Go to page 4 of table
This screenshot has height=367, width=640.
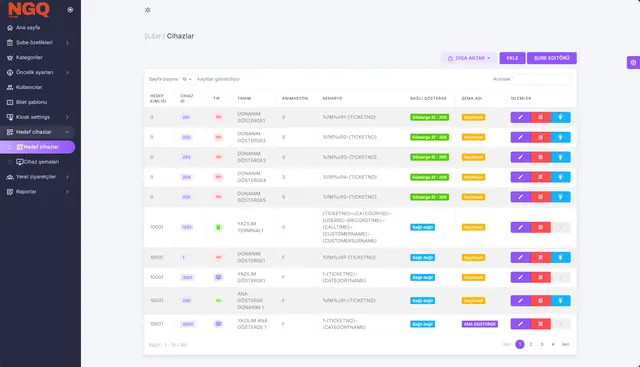pos(553,345)
